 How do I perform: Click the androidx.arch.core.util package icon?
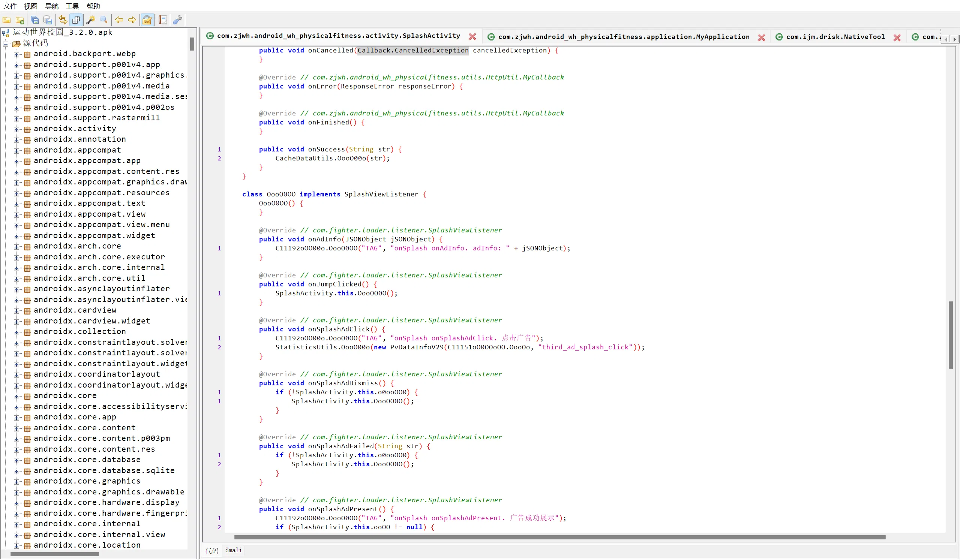click(27, 279)
